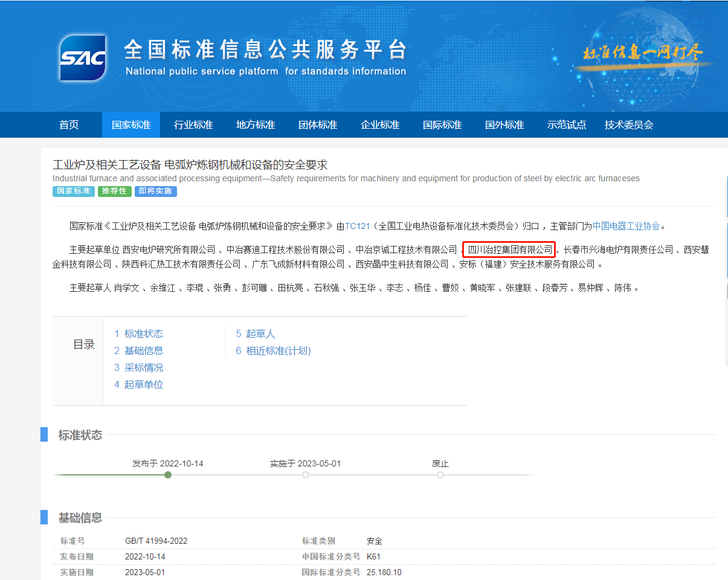The image size is (728, 580).
Task: Click the 实施于 2023-05-01 timeline dot
Action: [x=306, y=475]
